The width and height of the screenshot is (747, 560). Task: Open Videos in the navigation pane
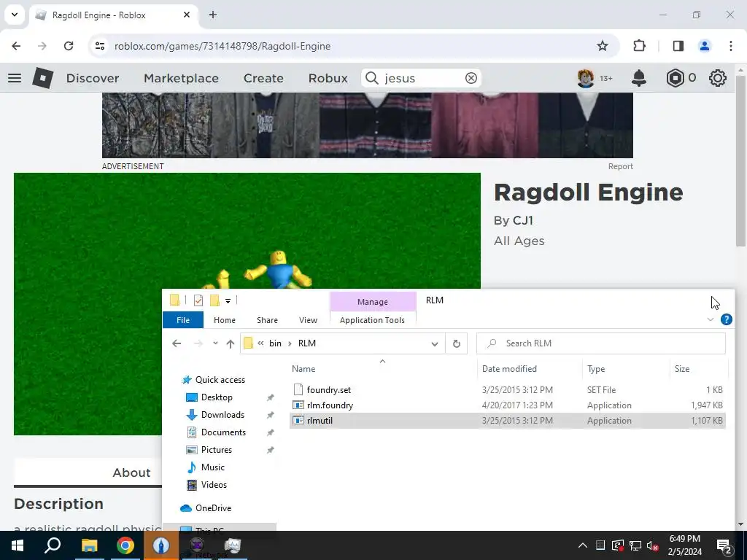(214, 485)
